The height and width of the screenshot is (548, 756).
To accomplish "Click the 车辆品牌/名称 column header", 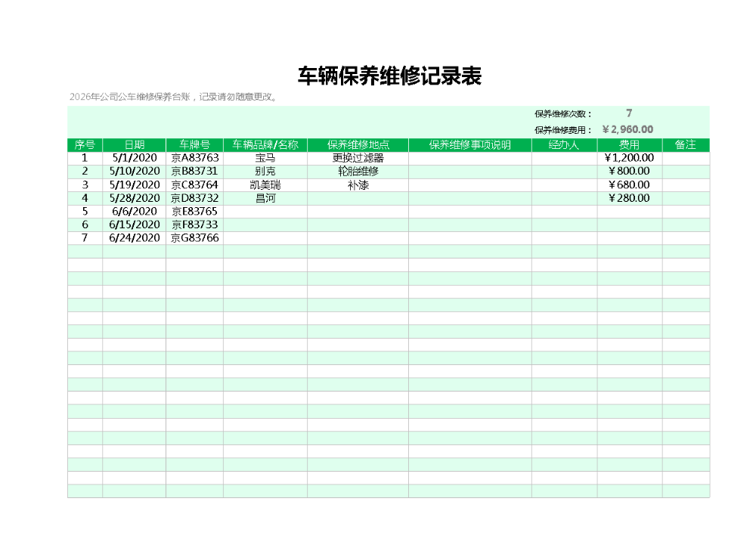I will pos(265,145).
